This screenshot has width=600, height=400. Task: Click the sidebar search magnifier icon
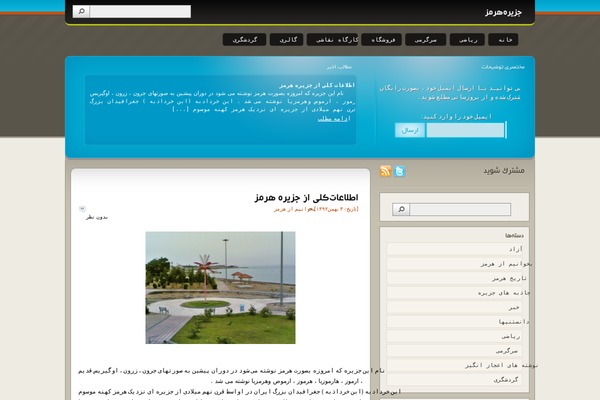coord(401,209)
